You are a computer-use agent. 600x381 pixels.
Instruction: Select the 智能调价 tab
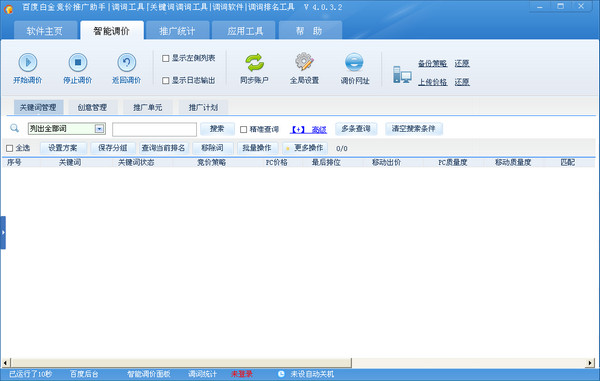pyautogui.click(x=112, y=31)
